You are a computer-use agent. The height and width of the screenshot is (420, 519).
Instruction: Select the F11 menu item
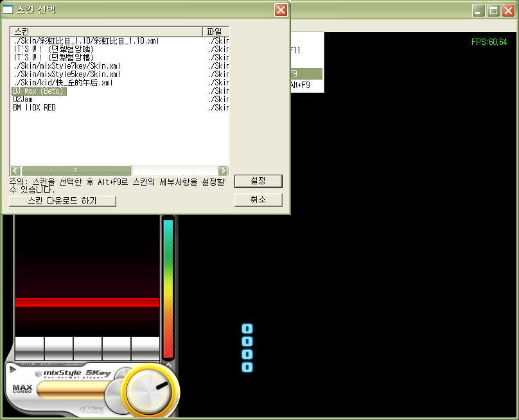coord(296,49)
